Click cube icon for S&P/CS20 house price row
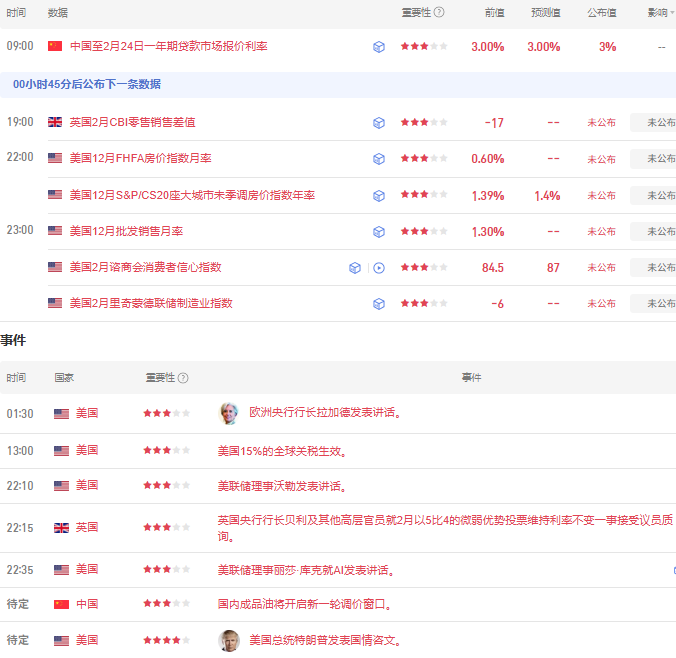Image resolution: width=676 pixels, height=658 pixels. [x=379, y=196]
